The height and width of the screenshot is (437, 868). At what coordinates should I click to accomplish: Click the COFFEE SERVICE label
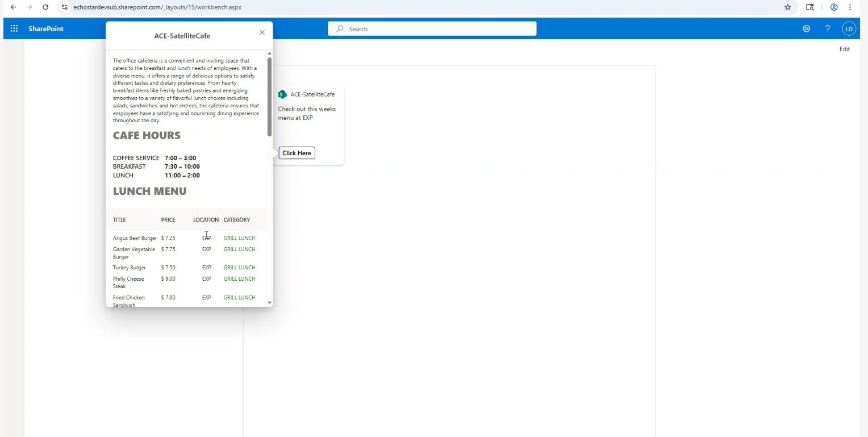point(136,158)
